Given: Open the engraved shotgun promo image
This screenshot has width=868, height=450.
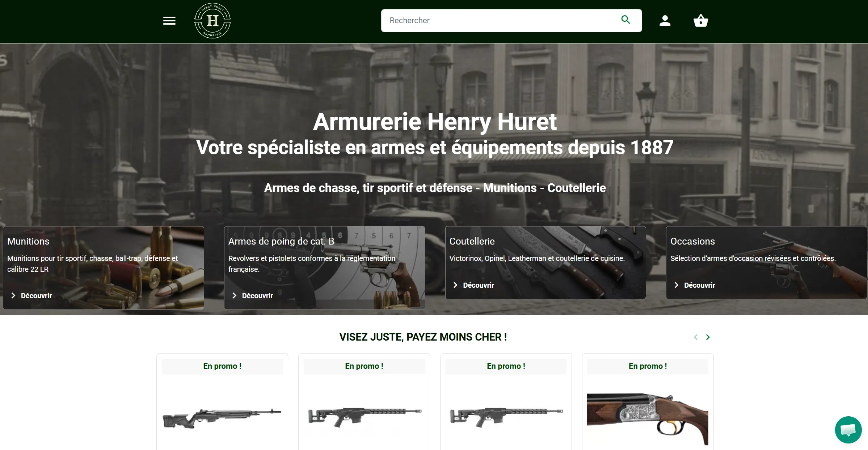Looking at the screenshot, I should click(648, 418).
